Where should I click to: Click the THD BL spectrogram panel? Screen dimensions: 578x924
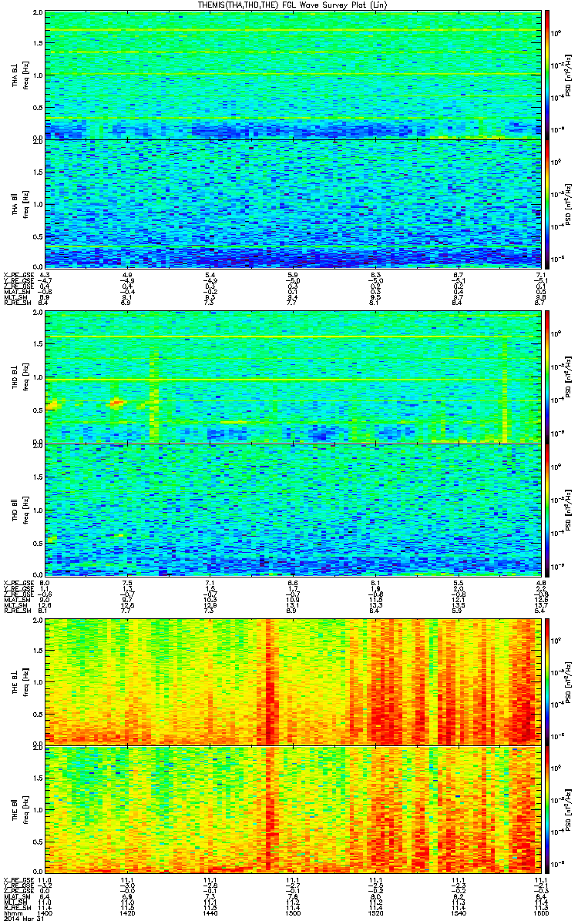(293, 377)
